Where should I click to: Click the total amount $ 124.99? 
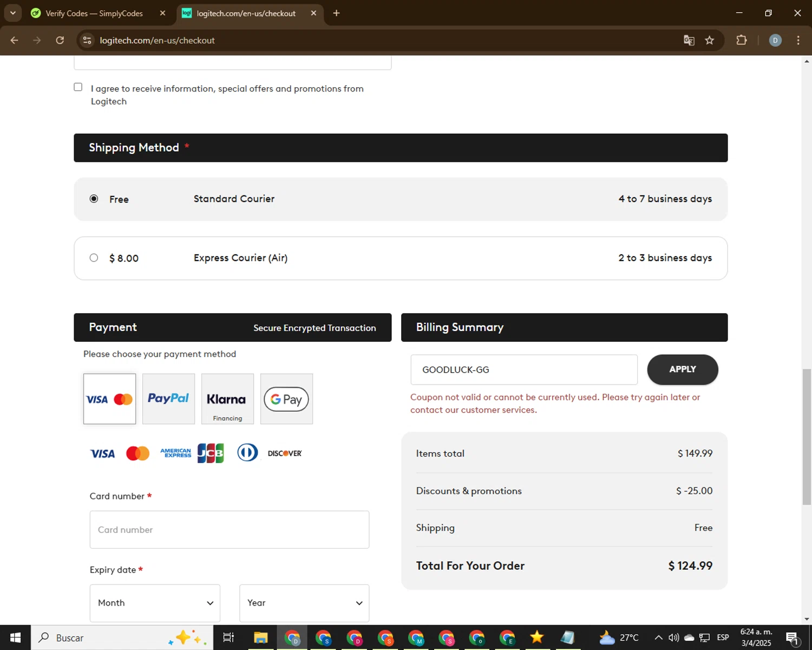tap(690, 565)
